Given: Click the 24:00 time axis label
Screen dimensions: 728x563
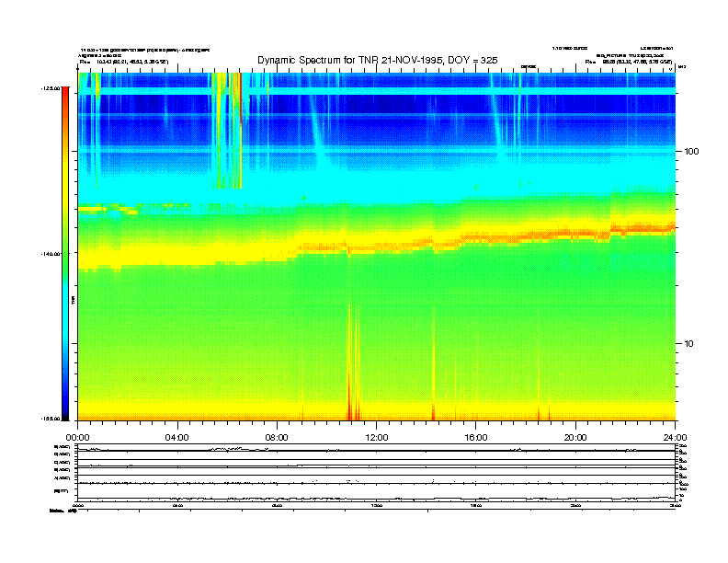Looking at the screenshot, I should 675,438.
